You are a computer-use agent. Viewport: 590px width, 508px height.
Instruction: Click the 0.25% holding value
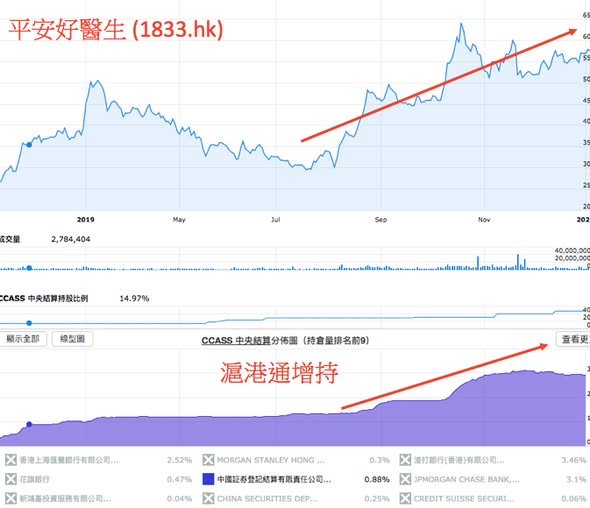[377, 498]
